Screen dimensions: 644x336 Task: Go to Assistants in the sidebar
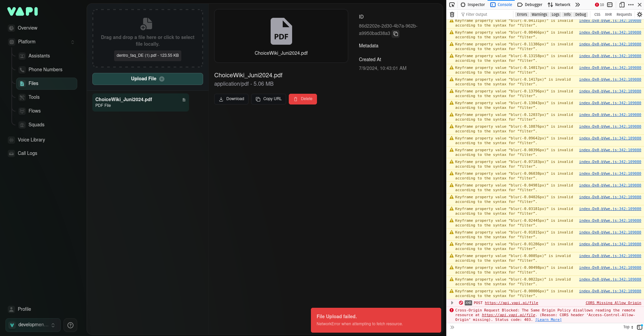[39, 56]
